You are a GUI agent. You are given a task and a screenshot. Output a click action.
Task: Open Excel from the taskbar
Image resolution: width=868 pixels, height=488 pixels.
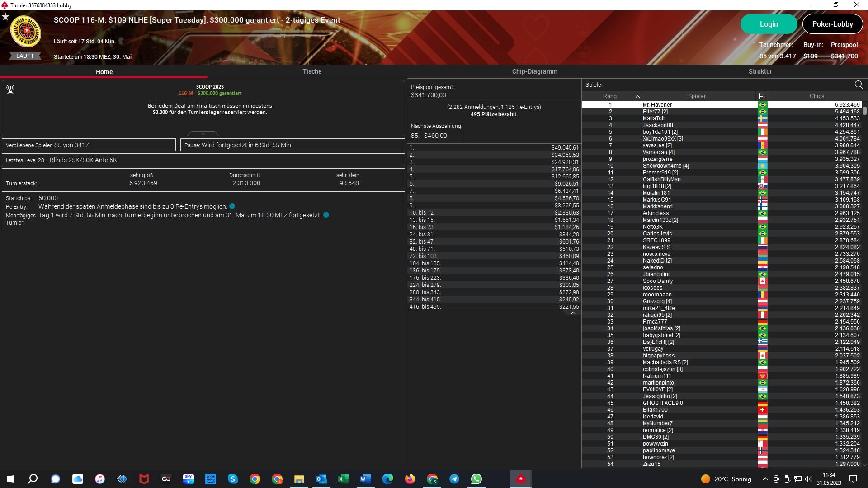pos(344,479)
